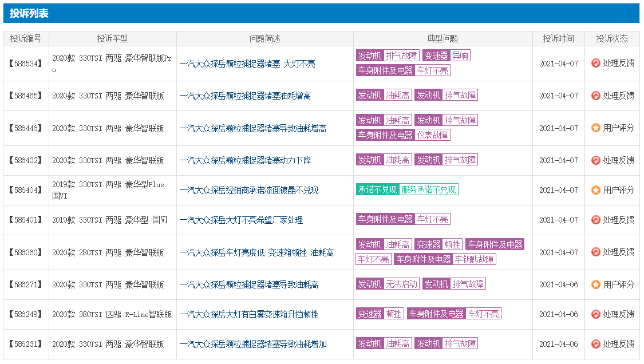Viewport: 644px width, 364px height.
Task: Click 发动机 排气故障 tag in row 586534
Action: [388, 56]
